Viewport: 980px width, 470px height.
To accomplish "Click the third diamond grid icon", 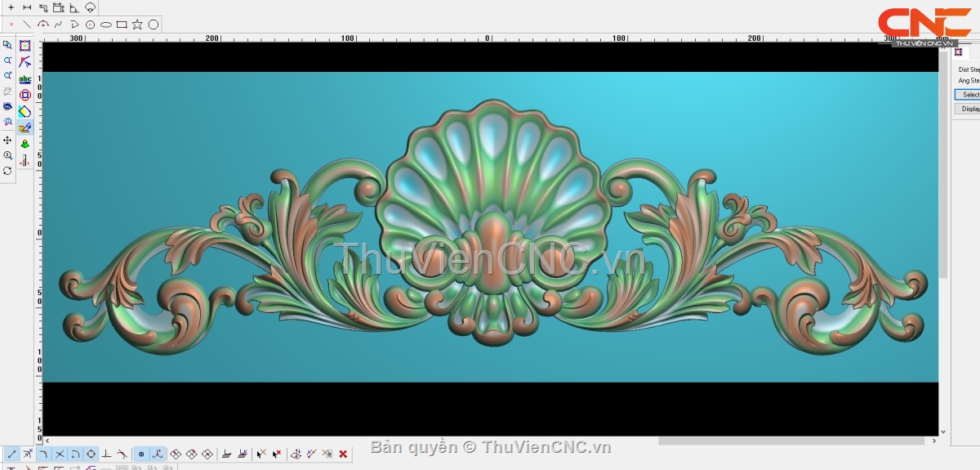I will [x=207, y=454].
